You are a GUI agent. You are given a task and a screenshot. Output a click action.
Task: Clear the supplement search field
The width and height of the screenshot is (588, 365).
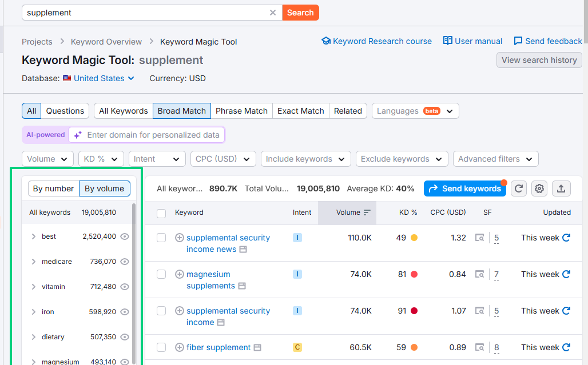click(273, 13)
